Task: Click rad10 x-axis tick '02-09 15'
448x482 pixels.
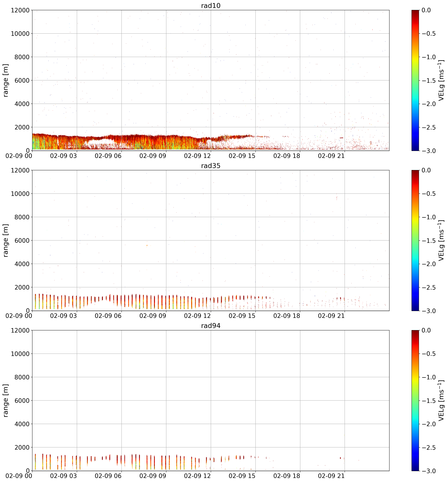Action: [x=242, y=156]
